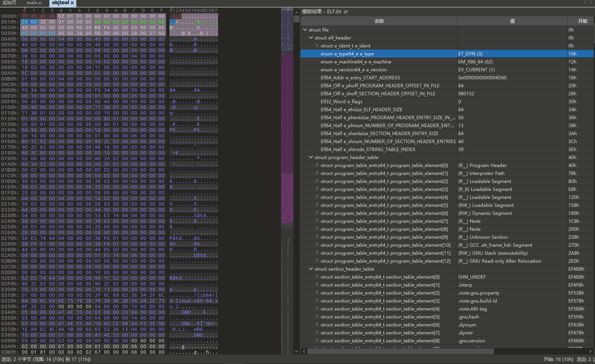Collapse struct section_header_table node
595x364 pixels.
pyautogui.click(x=311, y=269)
